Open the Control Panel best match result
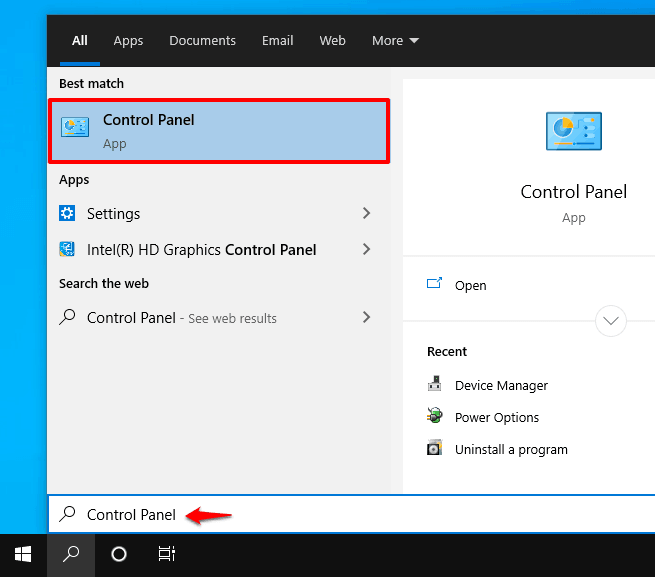Image resolution: width=655 pixels, height=577 pixels. coord(219,131)
